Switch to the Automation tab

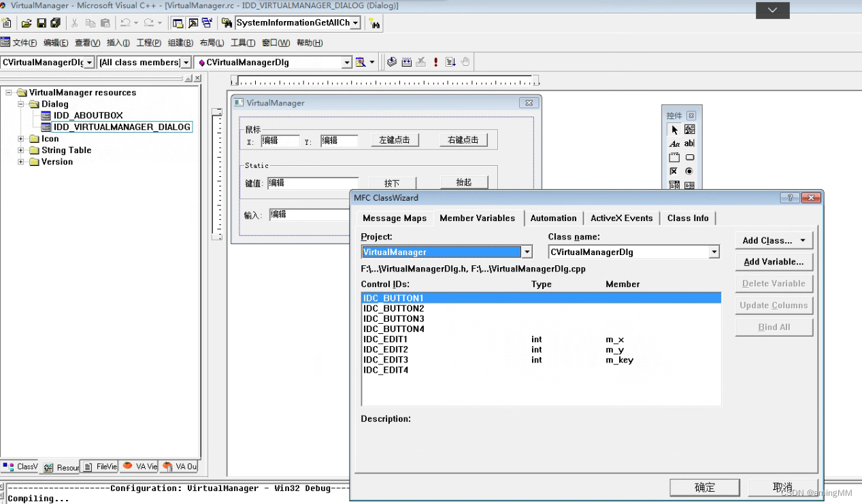click(x=553, y=218)
